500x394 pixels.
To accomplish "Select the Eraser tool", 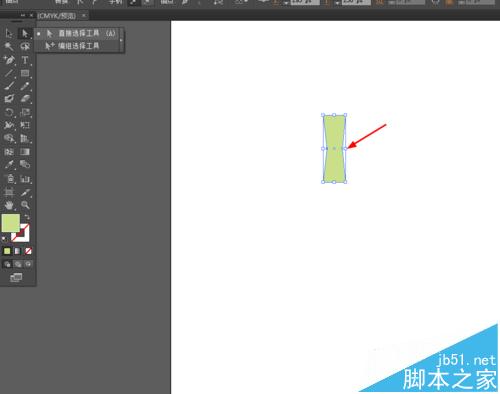I will point(25,99).
